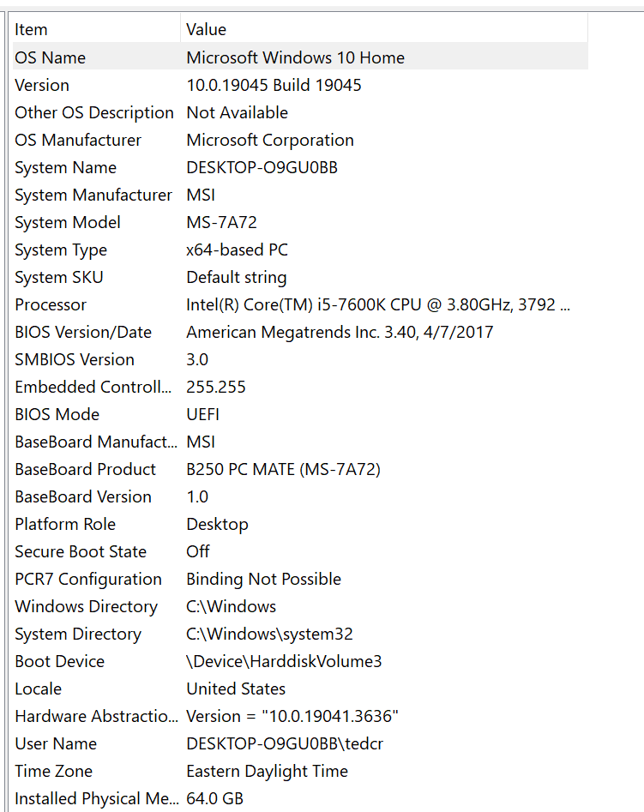The image size is (644, 812).
Task: Select the Version row showing build 19045
Action: [x=300, y=85]
